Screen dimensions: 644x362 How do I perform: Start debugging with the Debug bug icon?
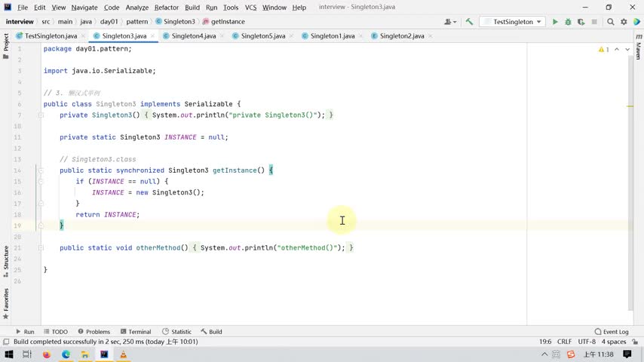[x=568, y=22]
